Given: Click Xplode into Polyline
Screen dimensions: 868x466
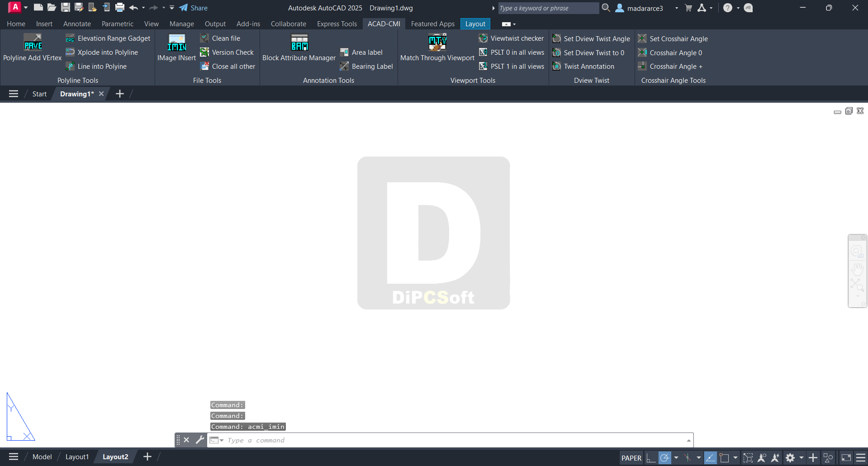Looking at the screenshot, I should click(102, 52).
